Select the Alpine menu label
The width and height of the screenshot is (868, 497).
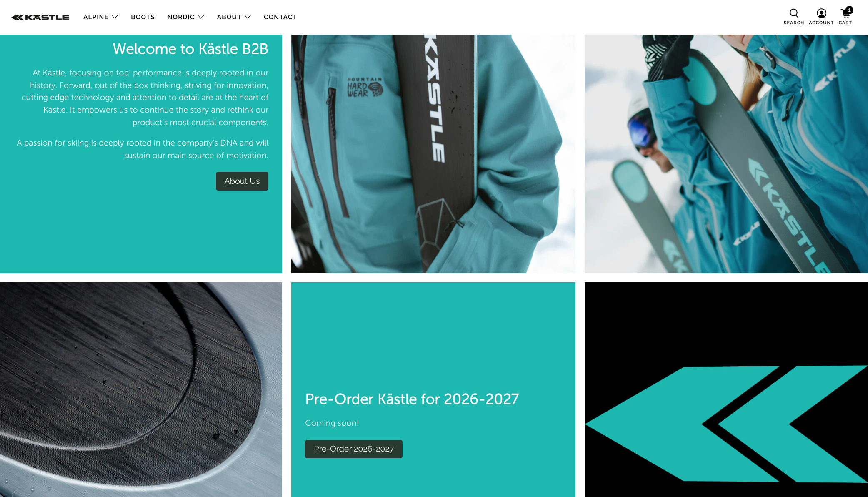tap(96, 17)
